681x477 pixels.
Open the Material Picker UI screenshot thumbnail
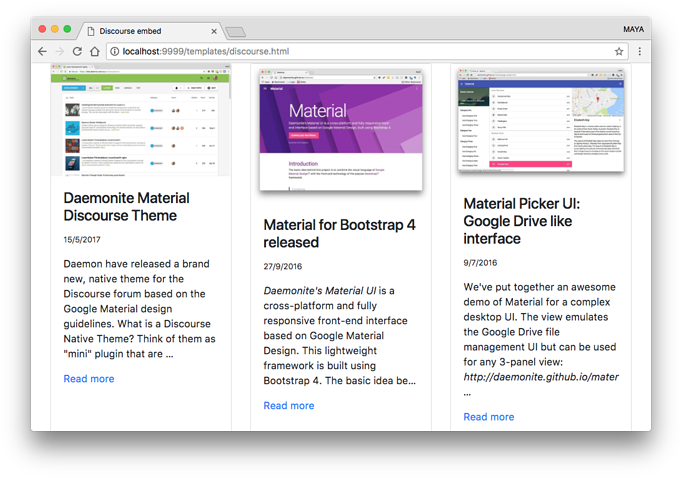point(541,120)
